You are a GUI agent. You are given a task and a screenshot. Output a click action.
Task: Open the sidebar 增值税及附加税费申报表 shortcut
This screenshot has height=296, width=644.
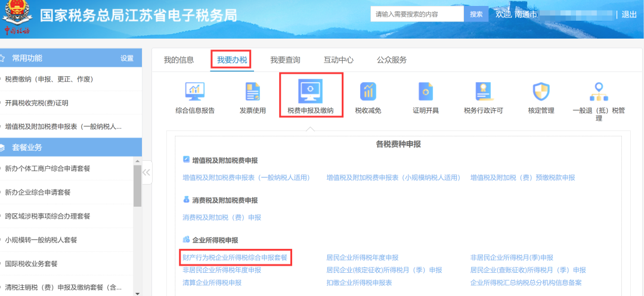[x=63, y=127]
